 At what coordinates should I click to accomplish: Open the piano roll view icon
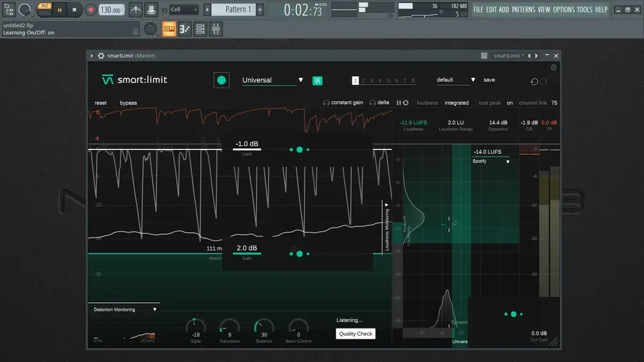coord(169,29)
